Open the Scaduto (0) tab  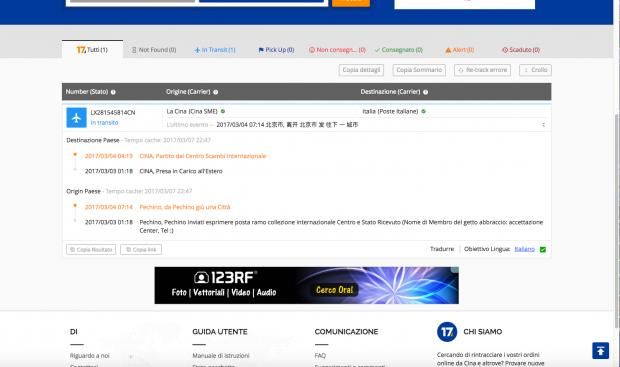coord(521,50)
